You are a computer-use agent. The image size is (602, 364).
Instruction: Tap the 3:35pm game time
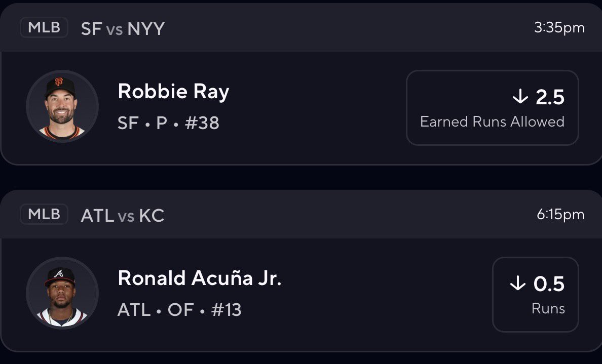click(559, 28)
